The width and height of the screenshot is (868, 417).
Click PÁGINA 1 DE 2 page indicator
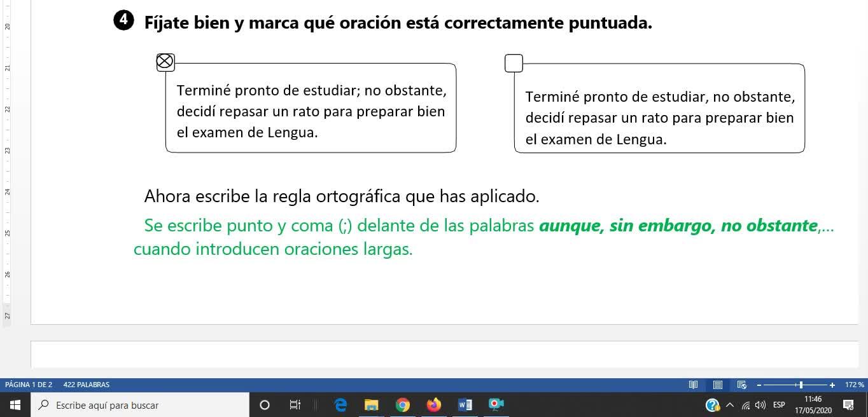[x=29, y=385]
